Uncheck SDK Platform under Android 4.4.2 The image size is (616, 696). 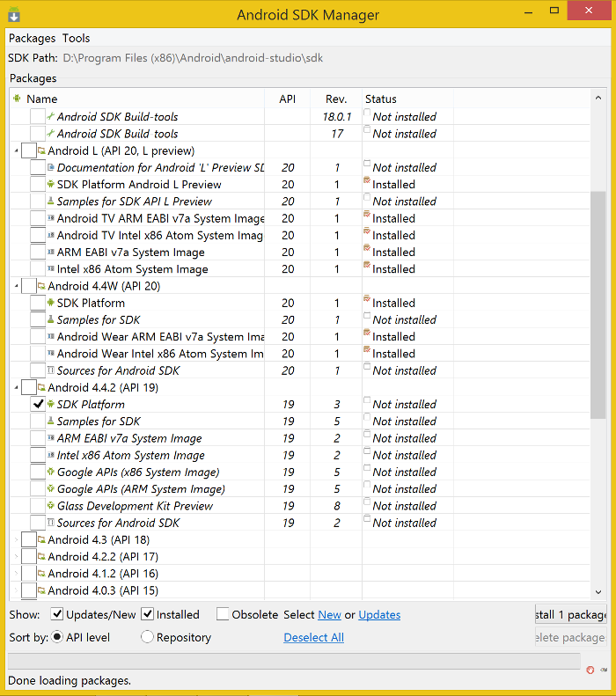38,405
